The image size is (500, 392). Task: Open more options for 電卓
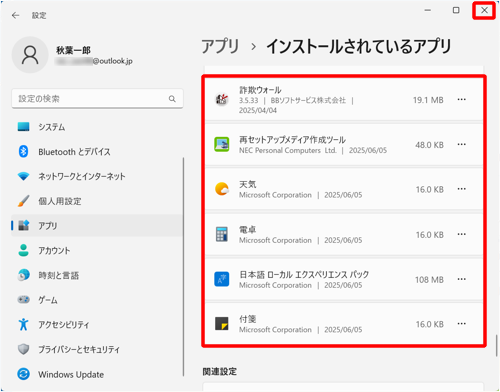click(x=462, y=234)
